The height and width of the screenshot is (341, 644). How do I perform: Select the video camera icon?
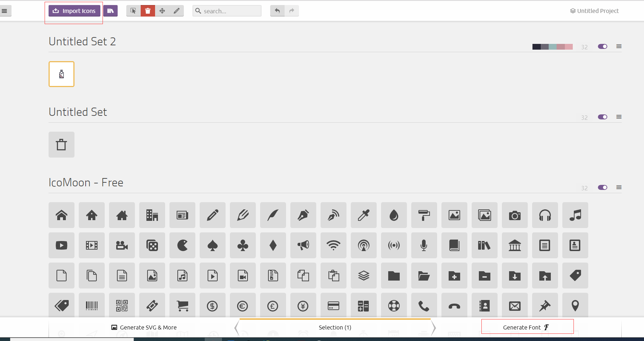[x=122, y=245]
